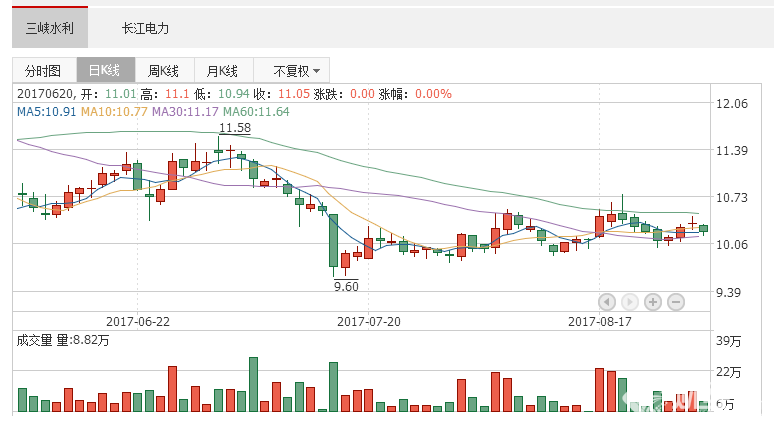Click the 高: 11.1 high price value
Viewport: 781px width, 428px height.
(x=165, y=94)
